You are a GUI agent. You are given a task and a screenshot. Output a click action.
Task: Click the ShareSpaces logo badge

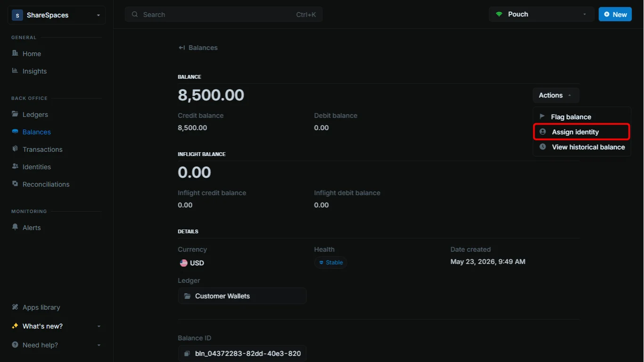(x=17, y=15)
